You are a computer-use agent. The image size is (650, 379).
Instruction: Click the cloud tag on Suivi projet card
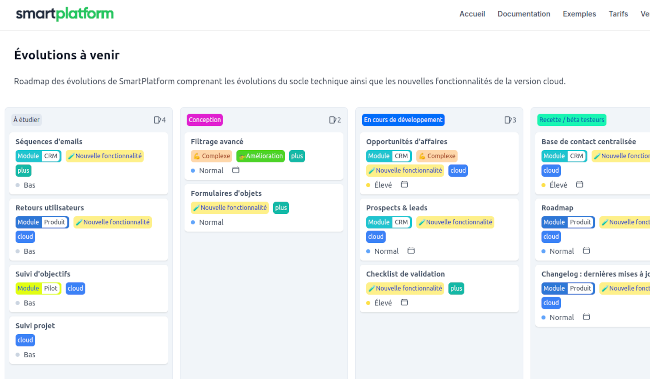tap(25, 340)
